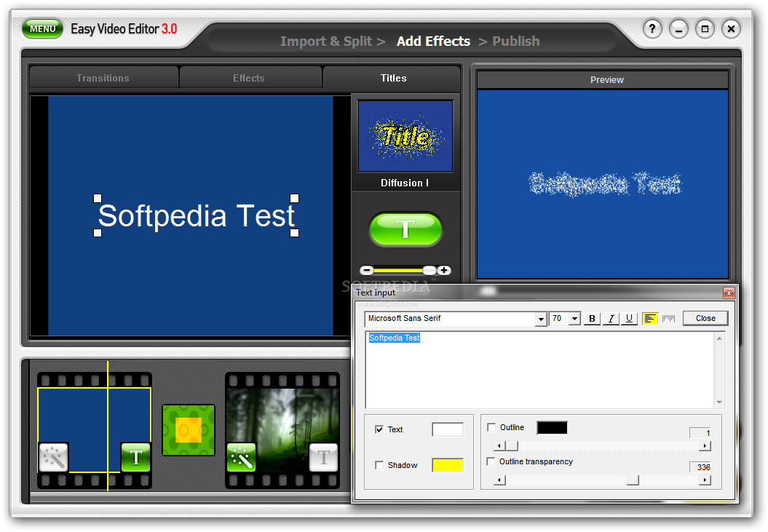Select the Titles tab
This screenshot has width=768, height=532.
(x=393, y=78)
